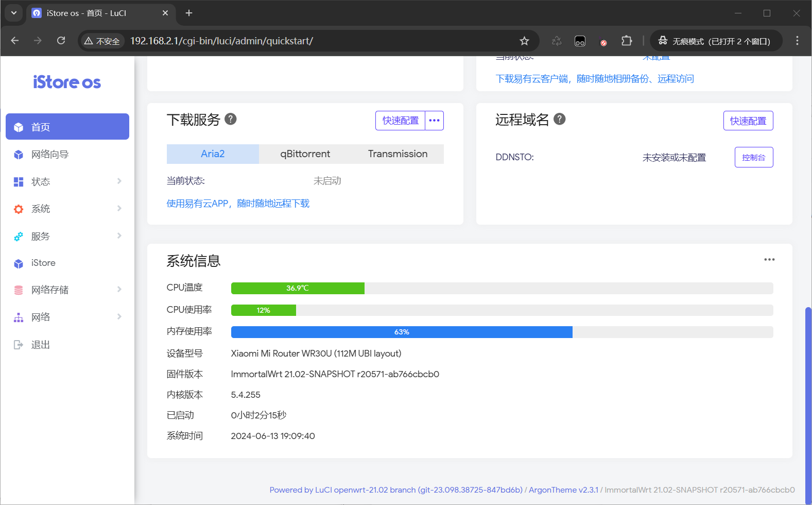
Task: Open the ArgonTheme v2.3.1 footer link
Action: 563,490
